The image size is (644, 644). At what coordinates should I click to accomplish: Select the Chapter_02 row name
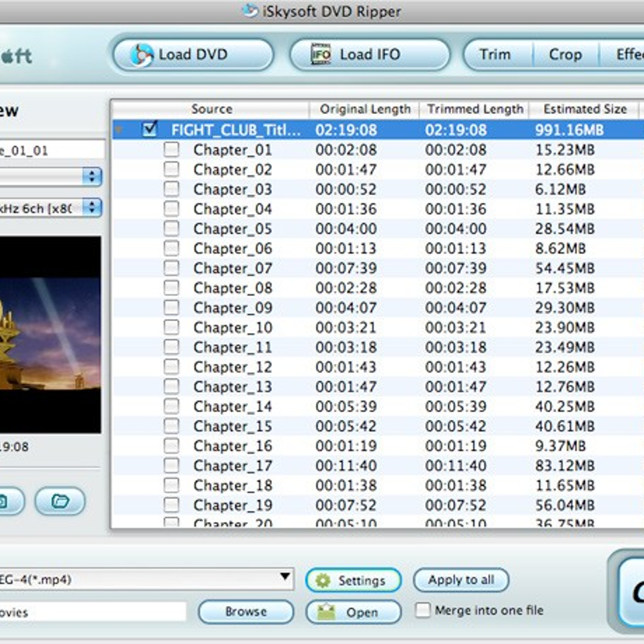(x=233, y=169)
